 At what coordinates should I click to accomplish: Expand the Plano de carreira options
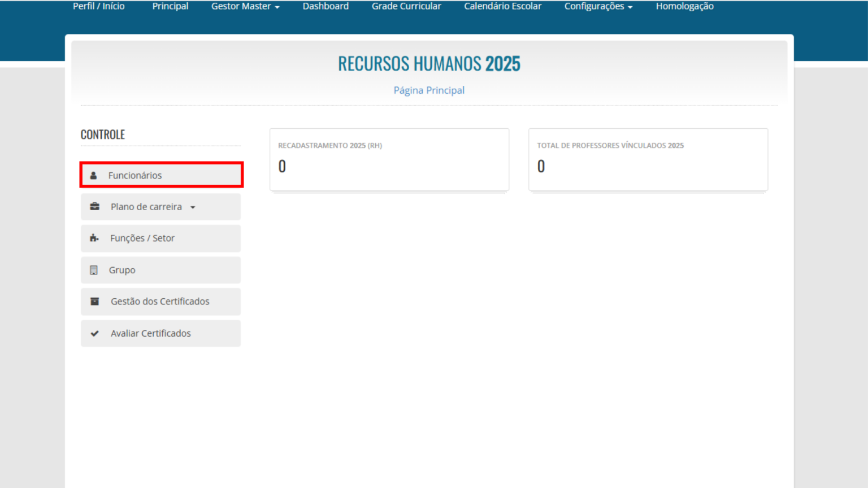146,207
